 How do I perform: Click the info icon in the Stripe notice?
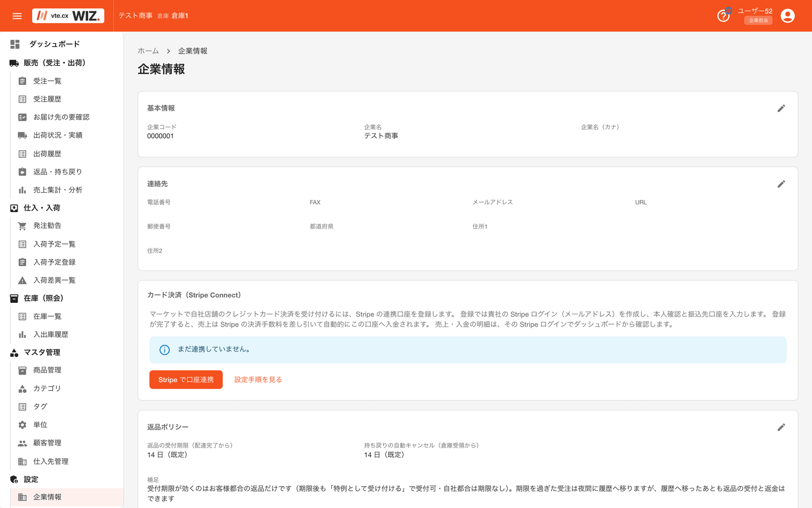(x=164, y=350)
